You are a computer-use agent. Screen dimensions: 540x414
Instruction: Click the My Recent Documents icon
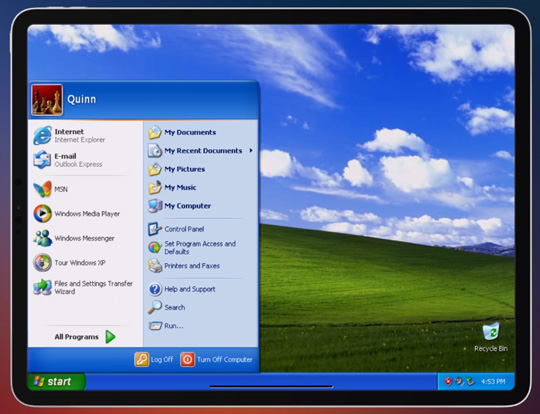click(x=155, y=151)
